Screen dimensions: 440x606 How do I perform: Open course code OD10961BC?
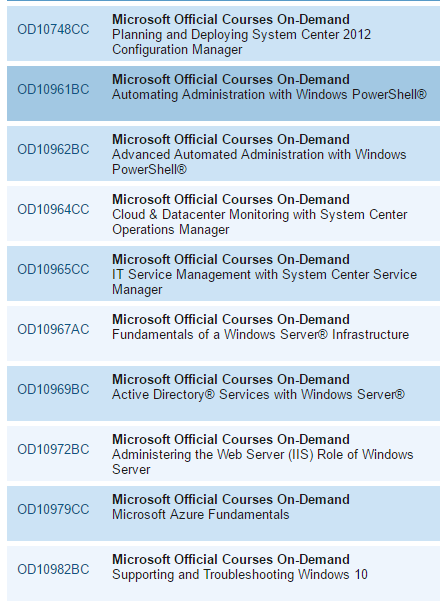pyautogui.click(x=53, y=89)
